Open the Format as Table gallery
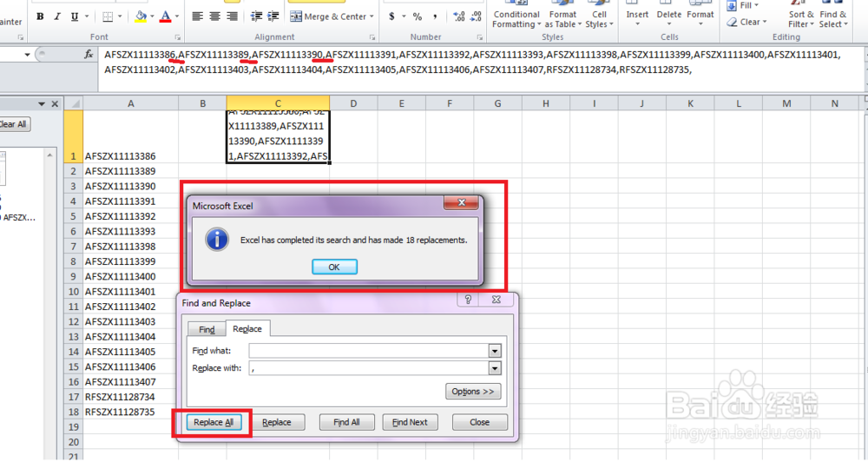The width and height of the screenshot is (868, 462). pyautogui.click(x=563, y=15)
